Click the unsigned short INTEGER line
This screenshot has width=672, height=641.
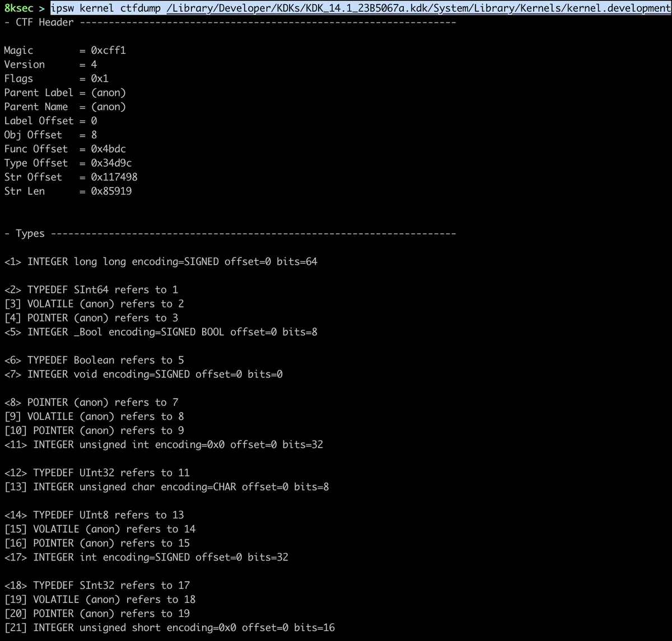(170, 628)
